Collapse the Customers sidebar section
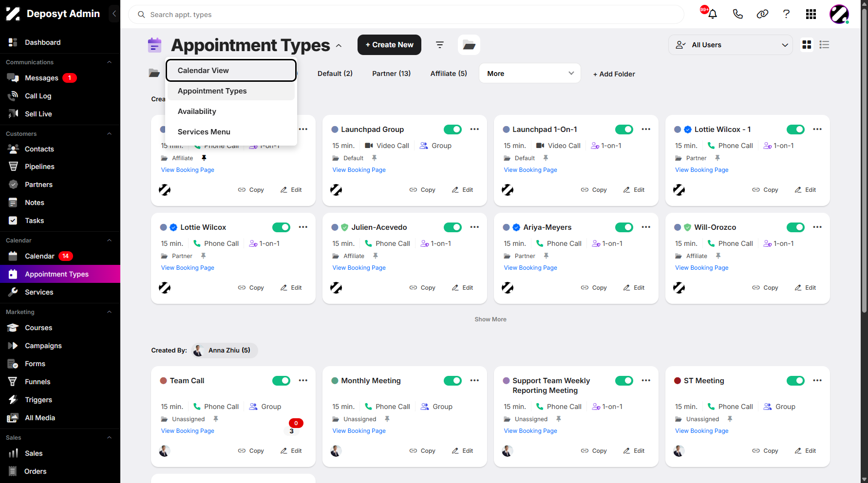Image resolution: width=868 pixels, height=483 pixels. (109, 134)
